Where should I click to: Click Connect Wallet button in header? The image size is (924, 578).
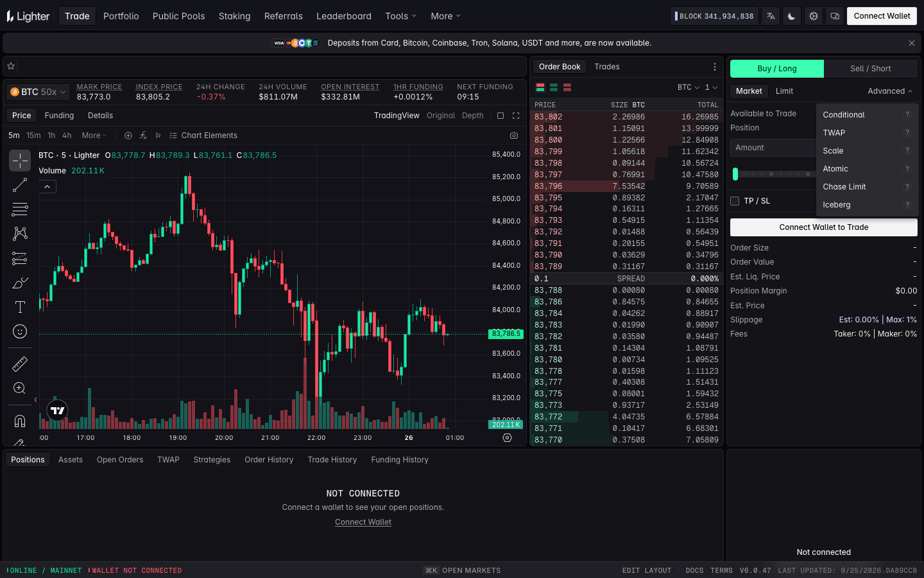click(x=882, y=16)
